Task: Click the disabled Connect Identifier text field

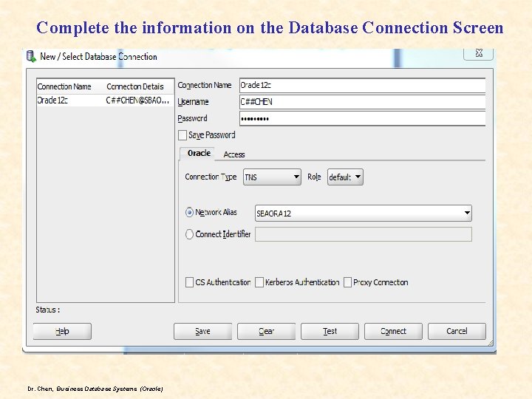Action: click(x=364, y=234)
